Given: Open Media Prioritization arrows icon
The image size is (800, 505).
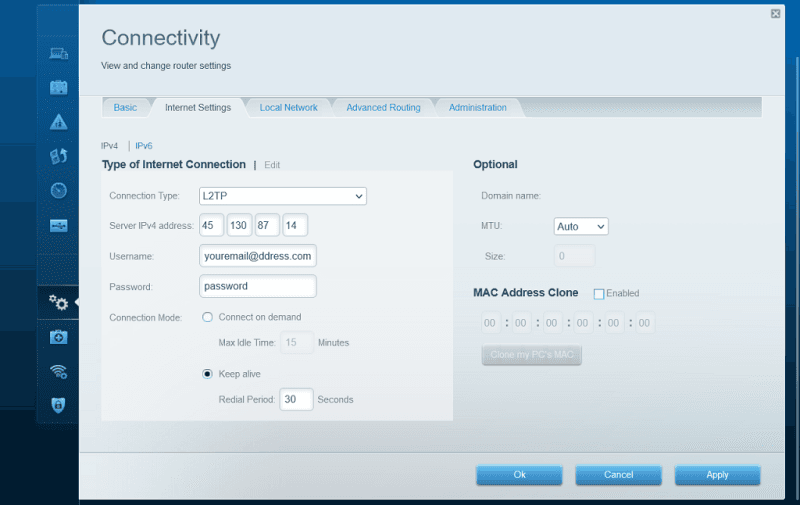Looking at the screenshot, I should tap(58, 156).
